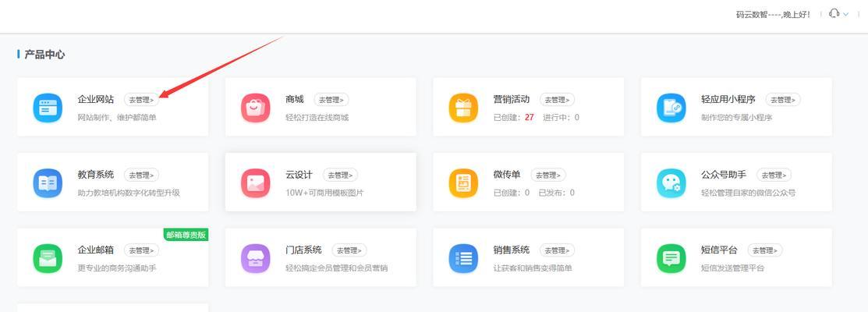The width and height of the screenshot is (868, 312).
Task: Click the 商城 title text
Action: pos(295,100)
